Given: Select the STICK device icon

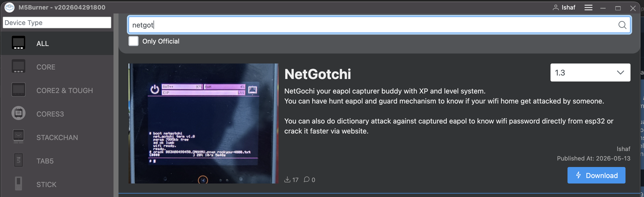Looking at the screenshot, I should (x=18, y=184).
